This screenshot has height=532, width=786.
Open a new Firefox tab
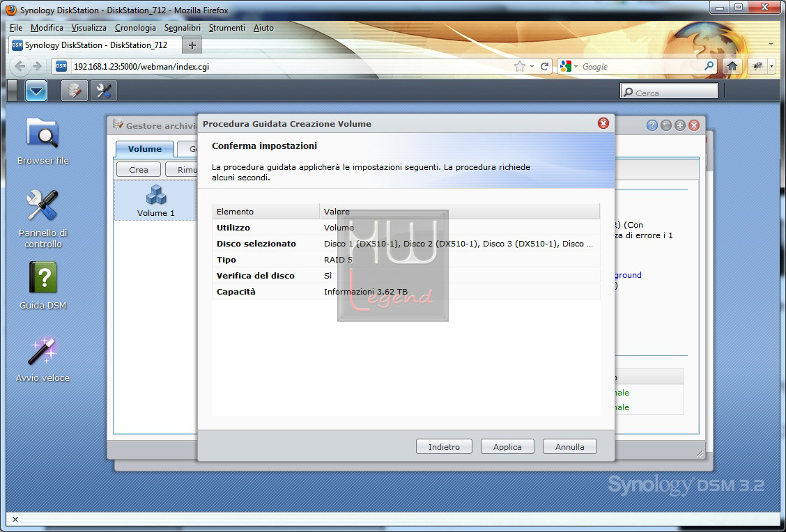(x=192, y=45)
